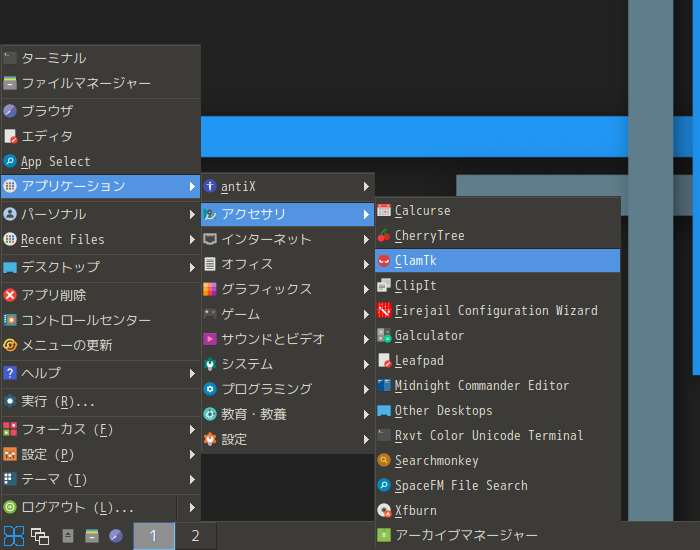Viewport: 700px width, 550px height.
Task: Click the Midnight Commander Editor icon
Action: click(384, 385)
